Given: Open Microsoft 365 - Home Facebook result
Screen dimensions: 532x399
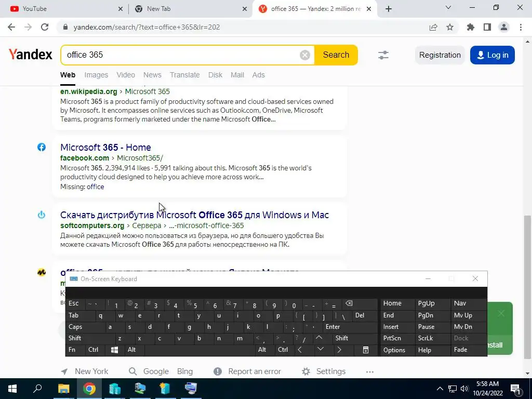Looking at the screenshot, I should [105, 147].
